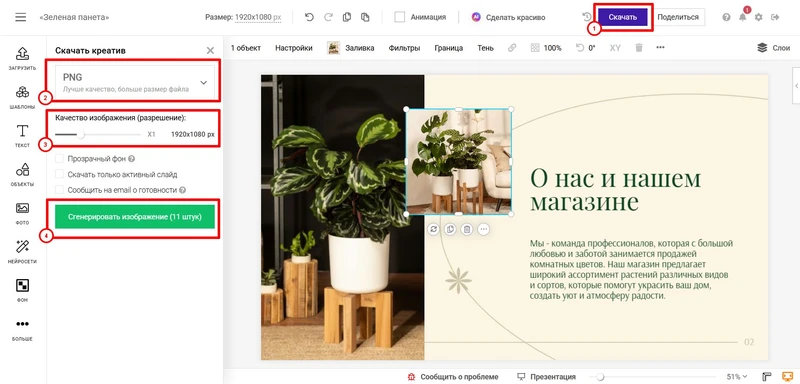Open the XY position control
Viewport: 800px width, 384px height.
pos(615,48)
